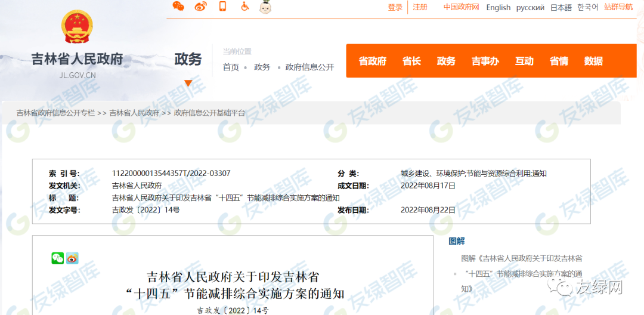Click the national emblem logo
Image resolution: width=644 pixels, height=315 pixels.
(x=77, y=27)
